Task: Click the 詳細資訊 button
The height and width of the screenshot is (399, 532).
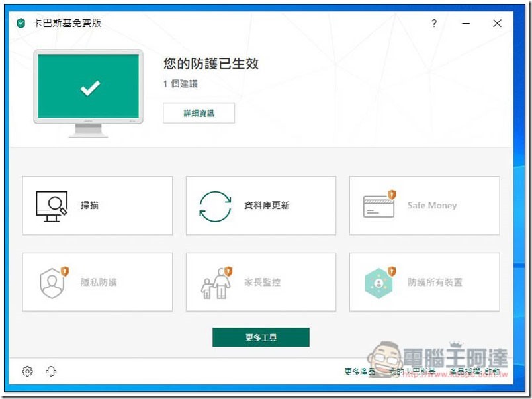Action: pos(199,113)
